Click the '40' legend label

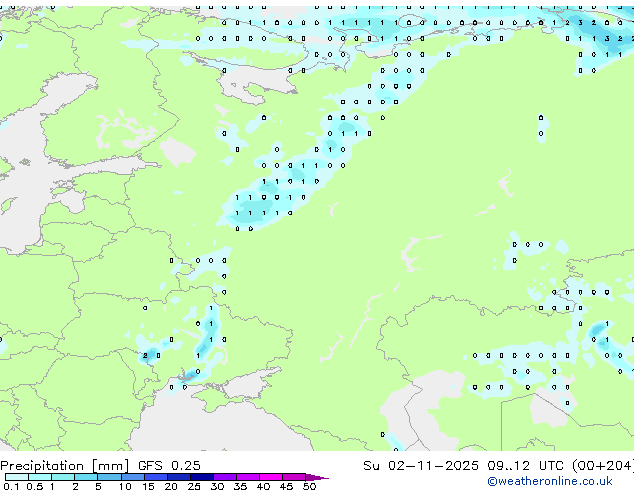(263, 486)
